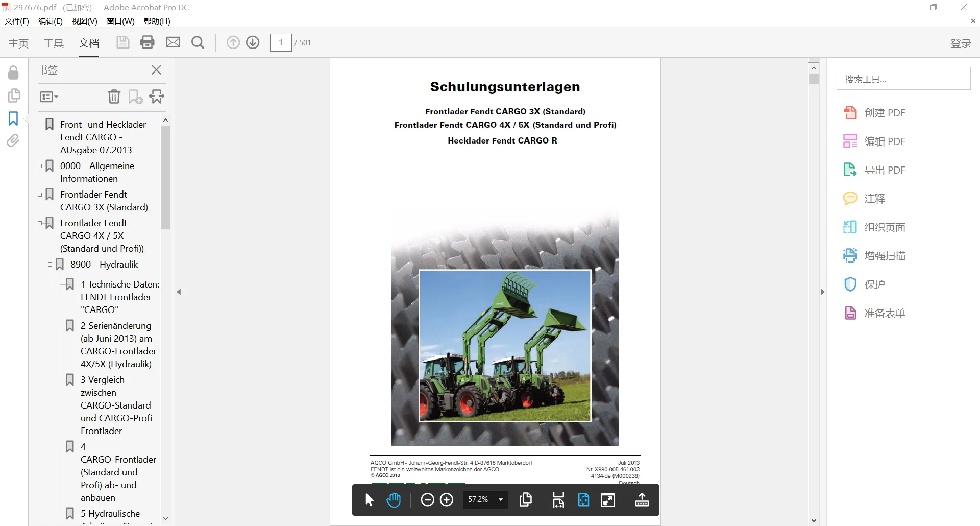Collapse the 0000 - Allgemeine Informationen bookmark

pyautogui.click(x=40, y=166)
